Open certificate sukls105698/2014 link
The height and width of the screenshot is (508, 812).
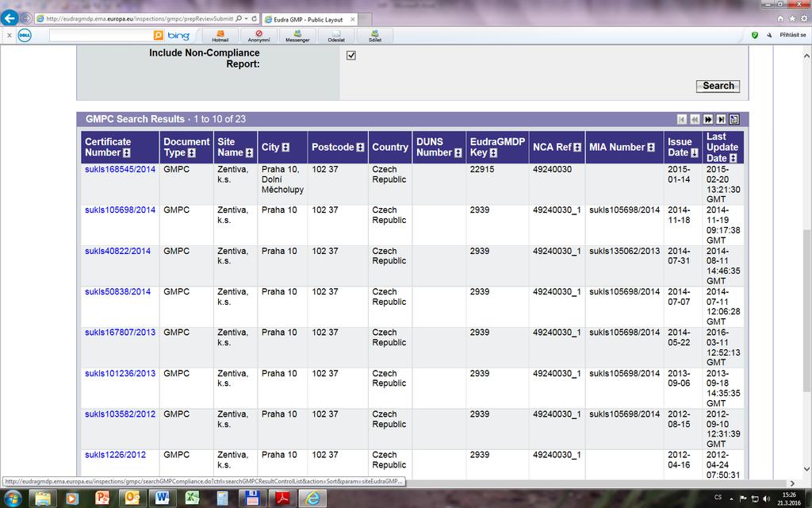tap(121, 210)
